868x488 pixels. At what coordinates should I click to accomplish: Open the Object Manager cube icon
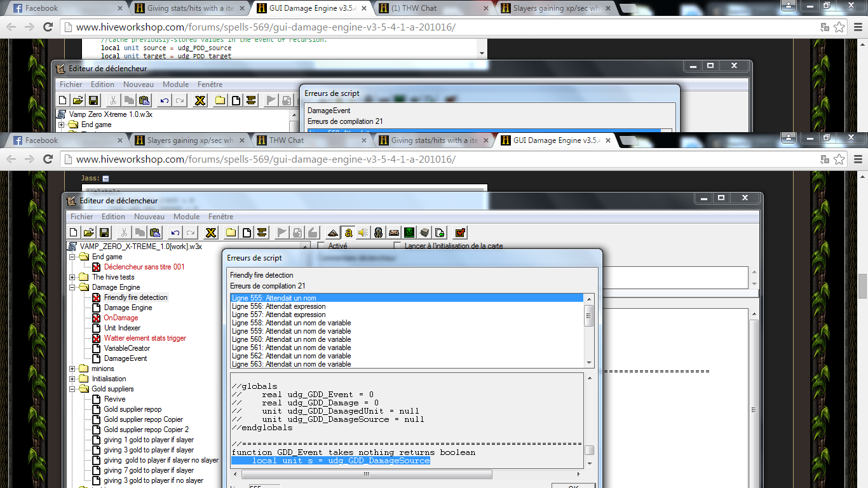[x=424, y=233]
